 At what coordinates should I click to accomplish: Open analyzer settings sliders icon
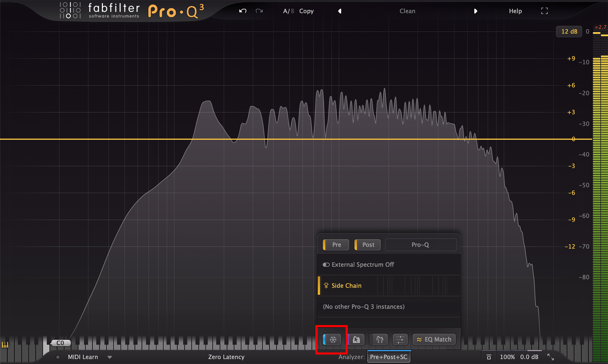[x=400, y=339]
